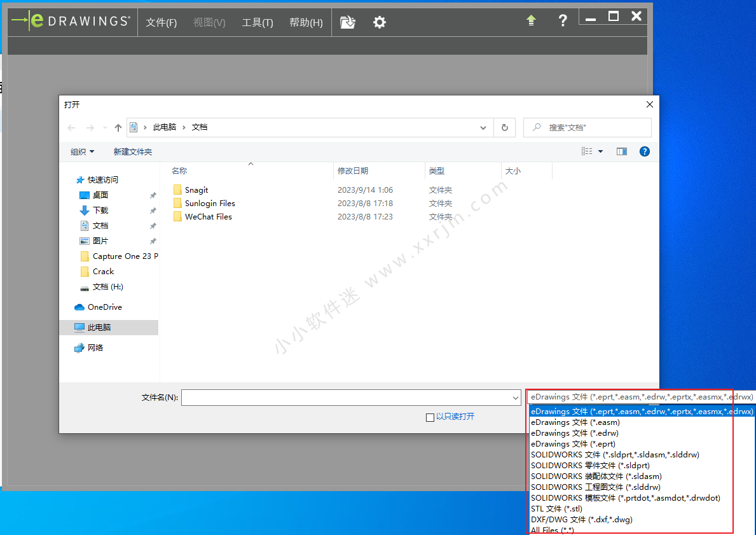Click the pin icon beside 下载
Image resolution: width=756 pixels, height=535 pixels.
[x=153, y=211]
